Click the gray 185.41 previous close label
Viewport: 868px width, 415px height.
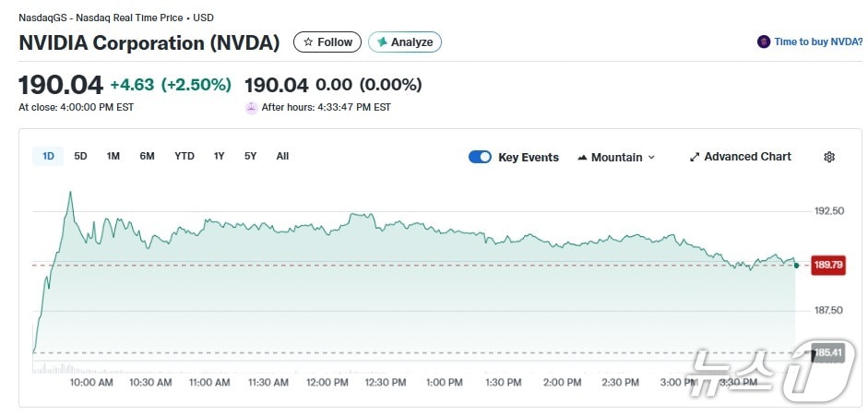tap(827, 352)
